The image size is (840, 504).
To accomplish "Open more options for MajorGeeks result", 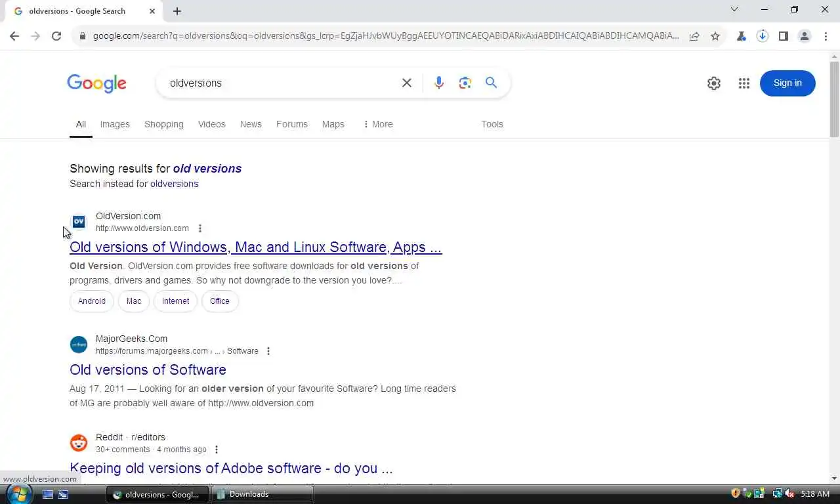I will (268, 351).
